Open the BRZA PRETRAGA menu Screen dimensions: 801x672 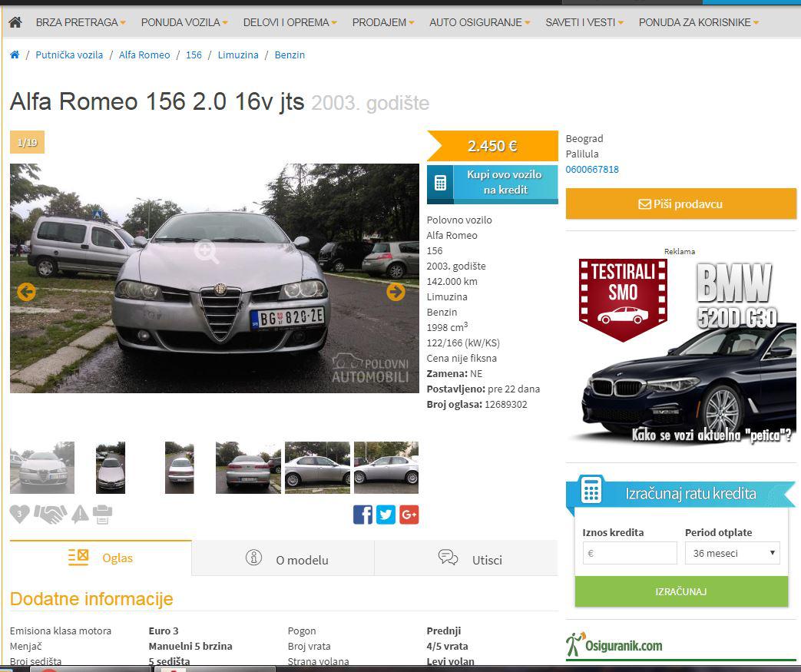pyautogui.click(x=80, y=22)
